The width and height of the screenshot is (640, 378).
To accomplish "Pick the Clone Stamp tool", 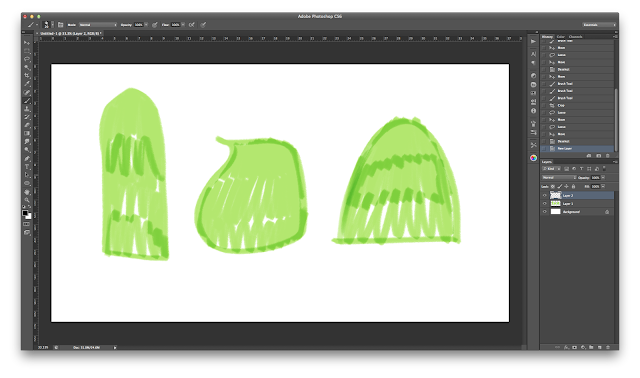I will [27, 109].
